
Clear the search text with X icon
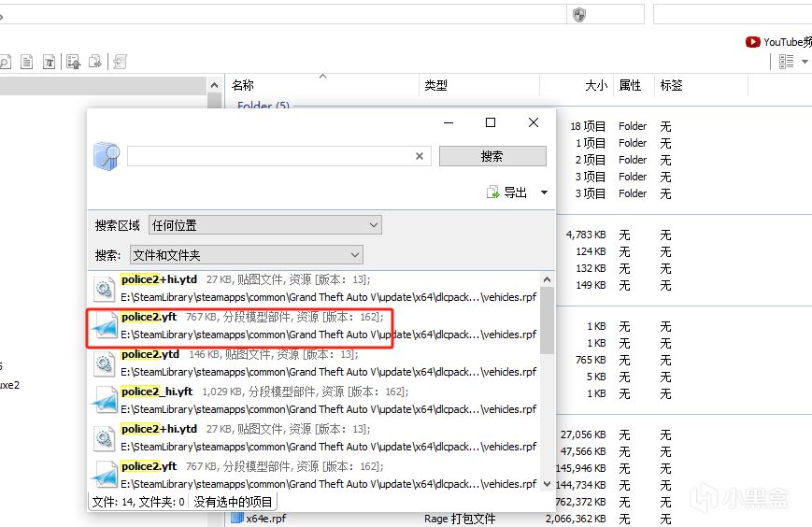pos(420,156)
